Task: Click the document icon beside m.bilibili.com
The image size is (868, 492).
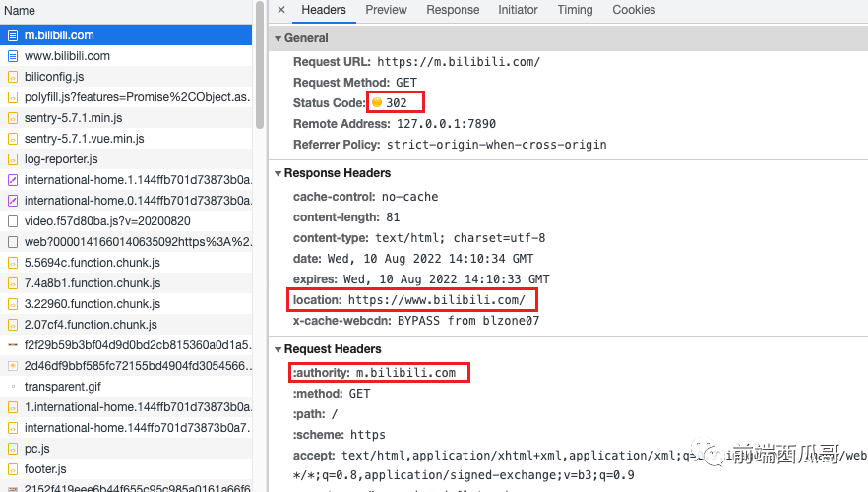Action: coord(12,35)
